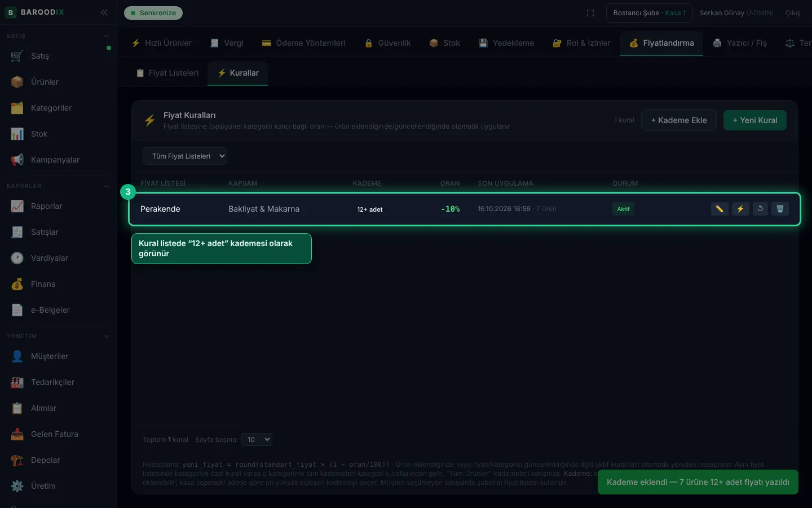The width and height of the screenshot is (812, 508).
Task: Open Vardiyalar in the sidebar
Action: (59, 258)
